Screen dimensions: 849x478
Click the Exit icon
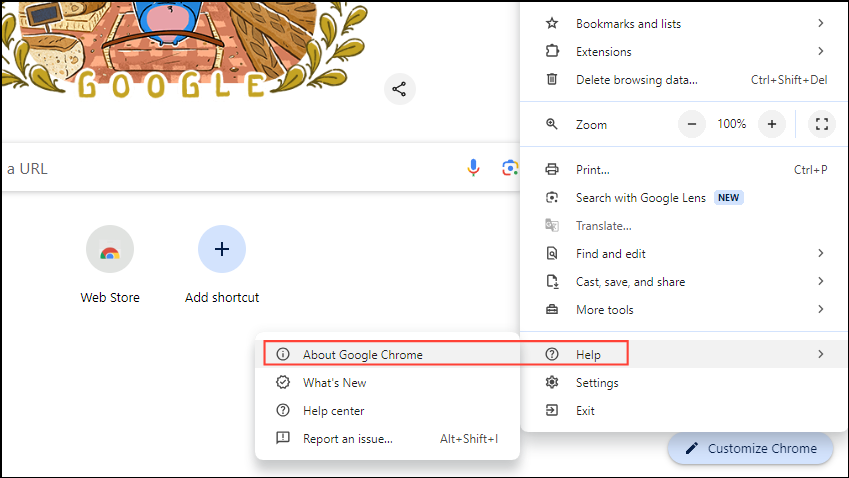(x=552, y=410)
